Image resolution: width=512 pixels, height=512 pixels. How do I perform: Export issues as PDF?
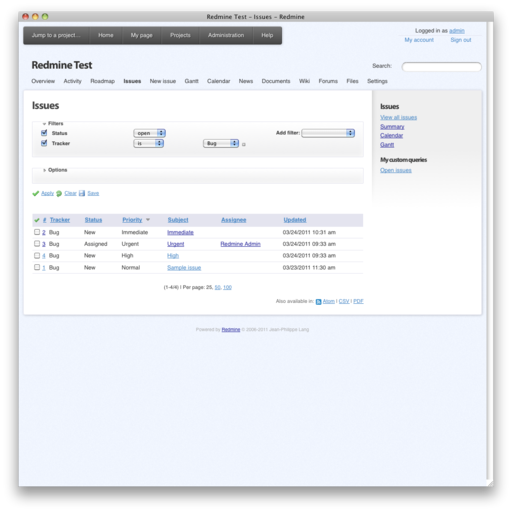[x=358, y=301]
